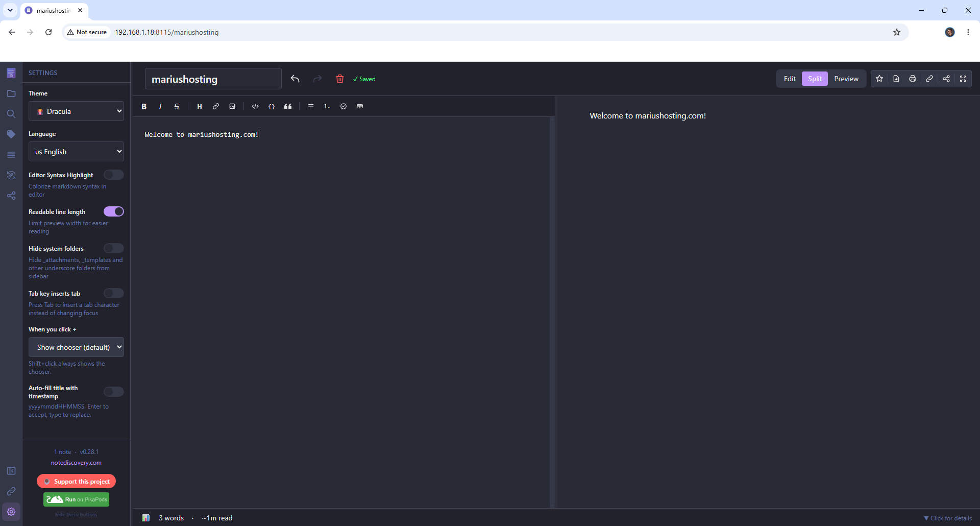
Task: Insert a blockquote with the quote icon
Action: [288, 106]
